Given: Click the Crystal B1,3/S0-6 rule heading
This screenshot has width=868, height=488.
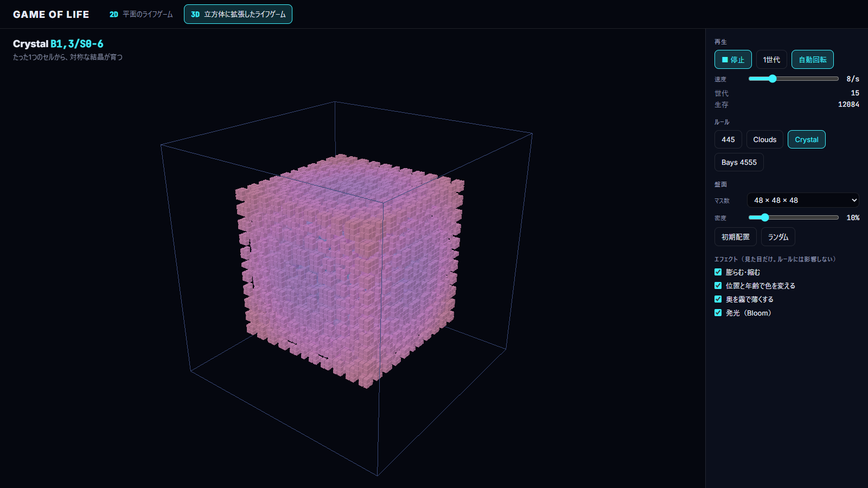Looking at the screenshot, I should pyautogui.click(x=58, y=44).
